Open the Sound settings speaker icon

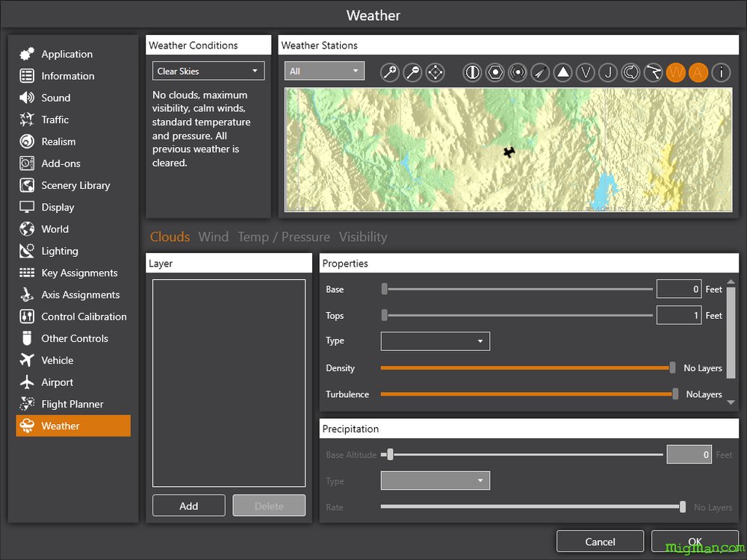click(x=27, y=98)
